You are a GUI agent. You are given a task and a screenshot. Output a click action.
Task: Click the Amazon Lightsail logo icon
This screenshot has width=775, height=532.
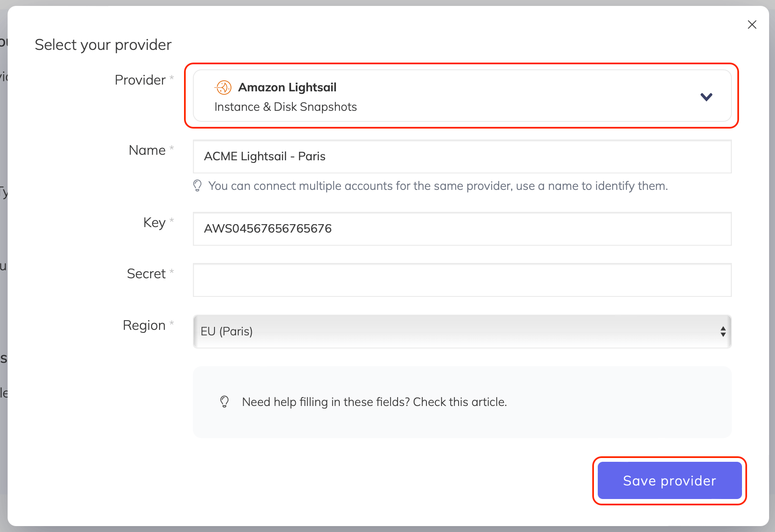tap(223, 88)
